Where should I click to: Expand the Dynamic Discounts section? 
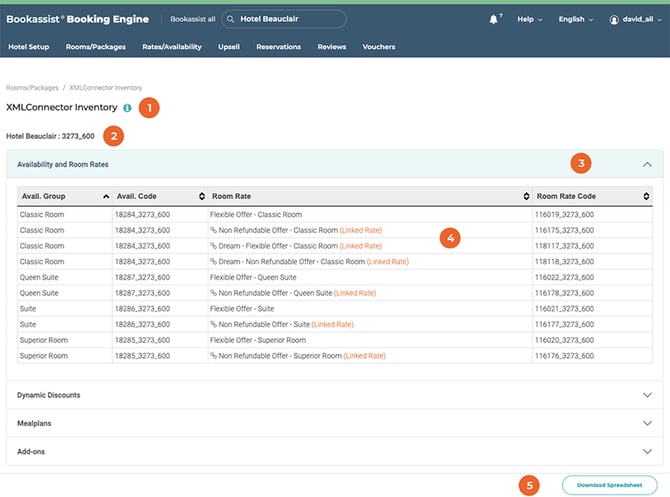point(647,395)
